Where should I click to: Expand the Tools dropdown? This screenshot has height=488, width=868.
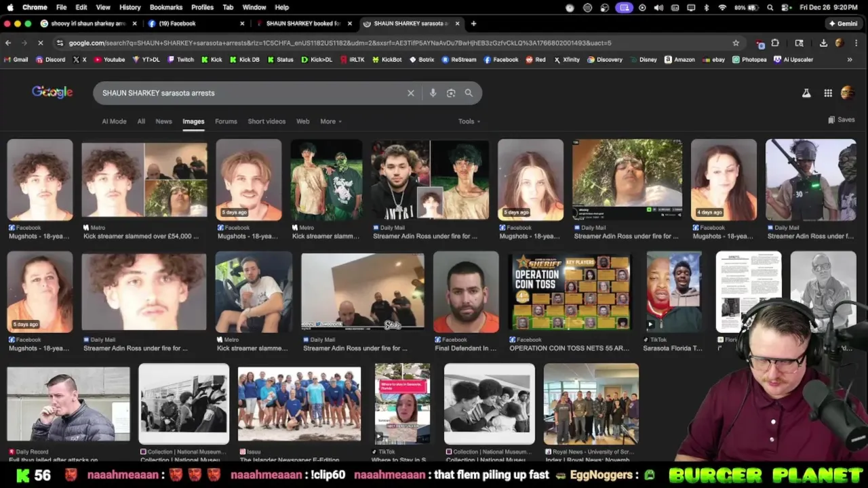469,121
